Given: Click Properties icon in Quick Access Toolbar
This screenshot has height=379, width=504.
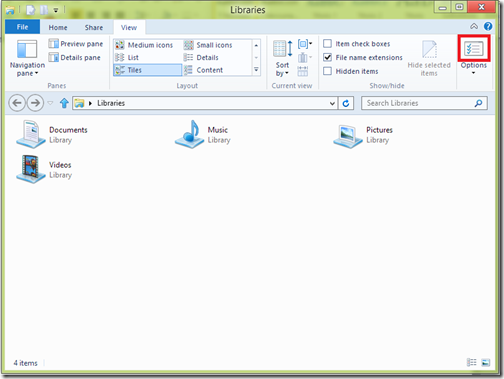Looking at the screenshot, I should pos(31,10).
